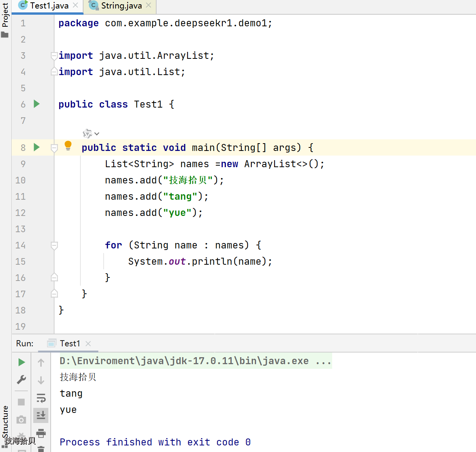Open the yellow lightbulb intention actions
Viewport: 476px width, 452px height.
pyautogui.click(x=68, y=146)
